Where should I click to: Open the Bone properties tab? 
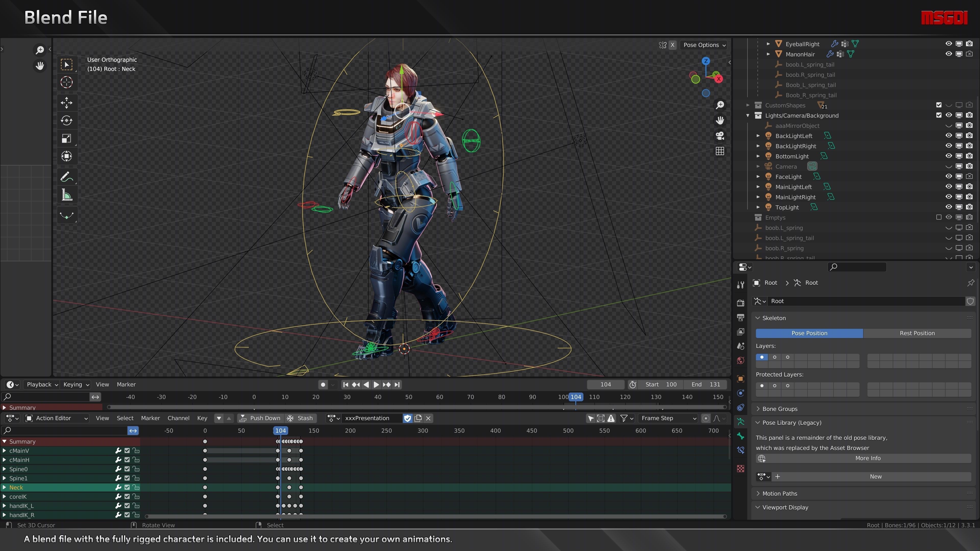click(x=740, y=436)
